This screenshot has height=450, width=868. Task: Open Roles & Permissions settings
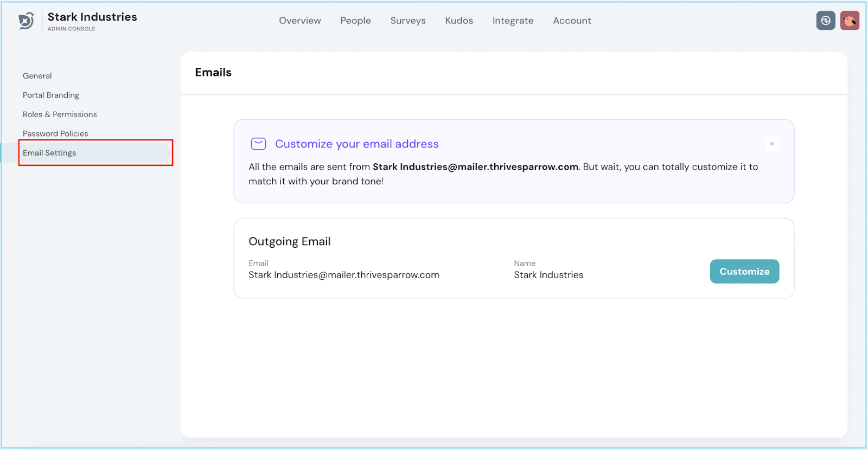click(x=60, y=114)
